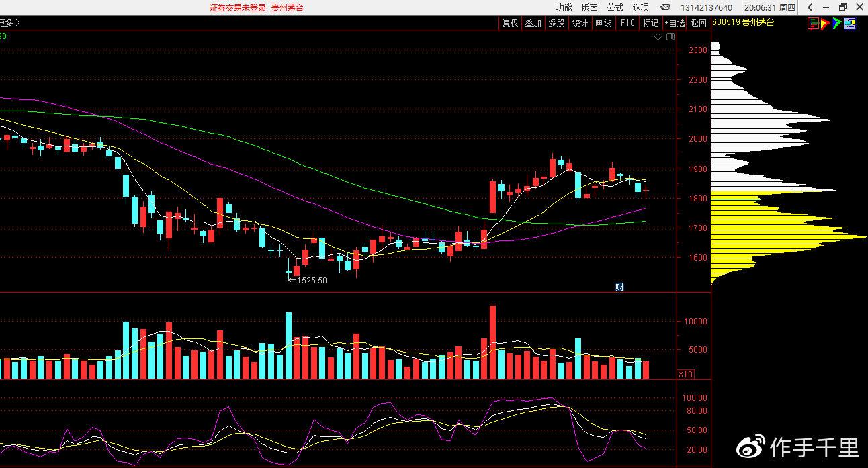
Task: Click the diamond icon above the chart
Action: [x=658, y=37]
